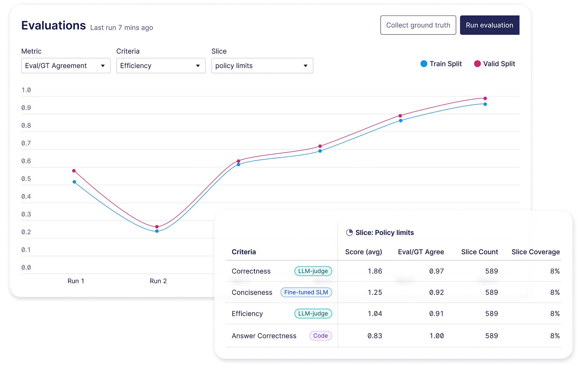This screenshot has width=588, height=370.
Task: Select the LLM-judge tag on Efficiency row
Action: pyautogui.click(x=313, y=313)
